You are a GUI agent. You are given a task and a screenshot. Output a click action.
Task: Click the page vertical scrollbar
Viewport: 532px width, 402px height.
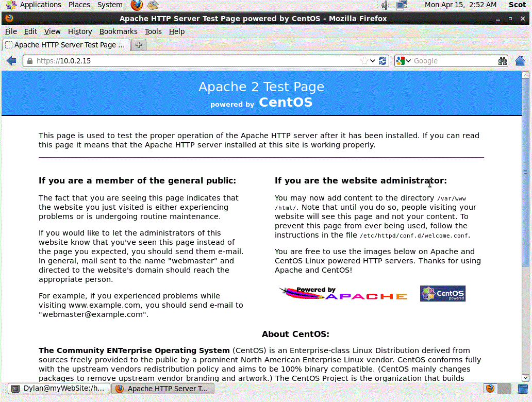tap(526, 172)
